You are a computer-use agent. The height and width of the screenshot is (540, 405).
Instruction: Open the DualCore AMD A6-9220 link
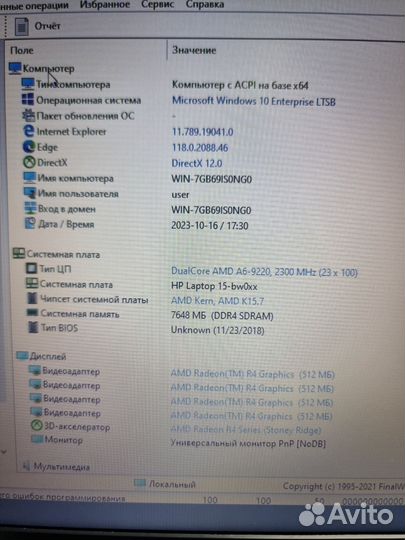264,272
